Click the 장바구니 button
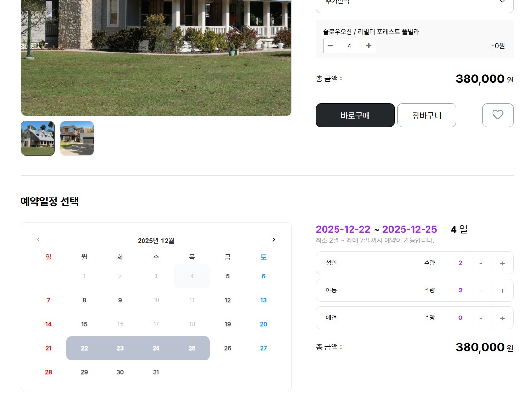532x410 pixels. pos(427,115)
